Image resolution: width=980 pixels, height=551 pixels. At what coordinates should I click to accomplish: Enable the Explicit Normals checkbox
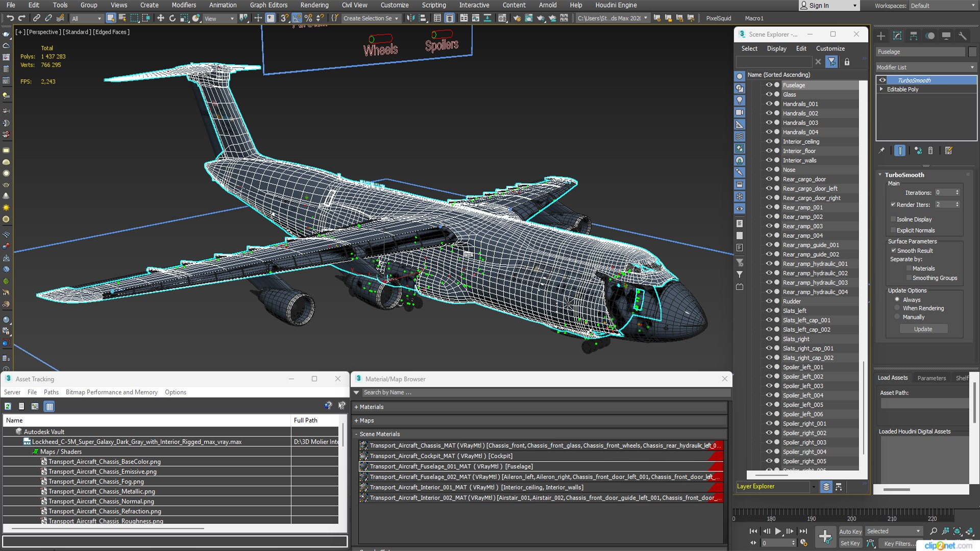tap(893, 231)
